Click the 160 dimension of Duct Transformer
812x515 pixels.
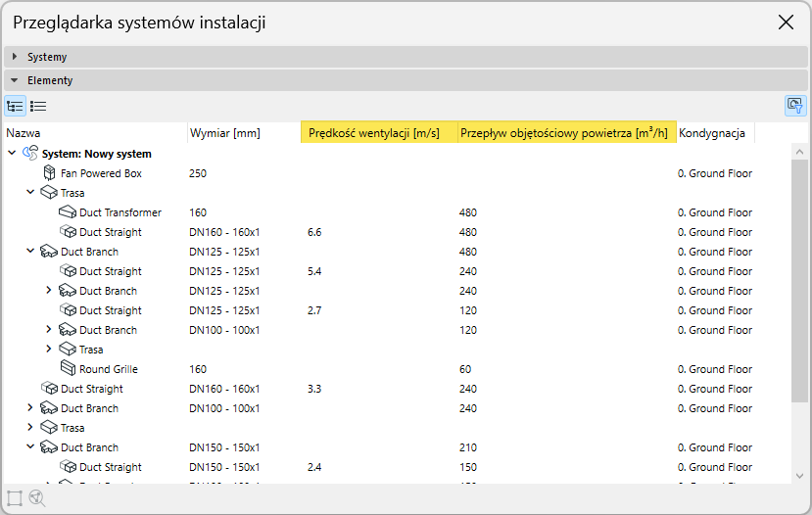click(198, 212)
